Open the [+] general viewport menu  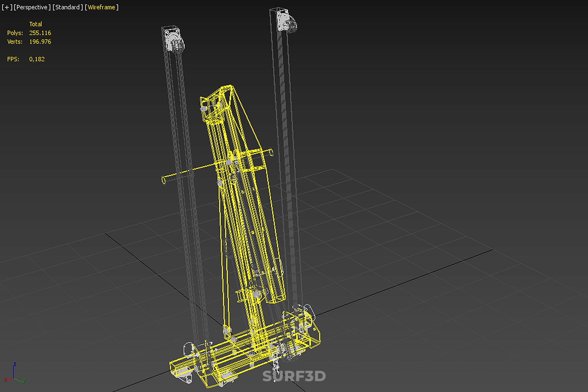coord(7,7)
